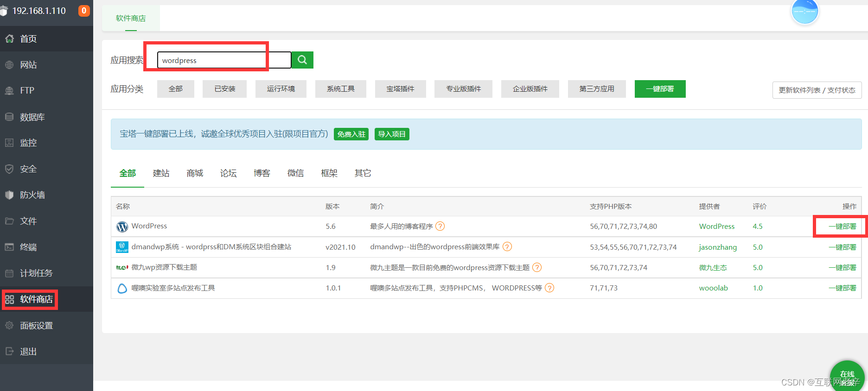Image resolution: width=868 pixels, height=391 pixels.
Task: Select the 其它 sub-tab
Action: coord(363,173)
